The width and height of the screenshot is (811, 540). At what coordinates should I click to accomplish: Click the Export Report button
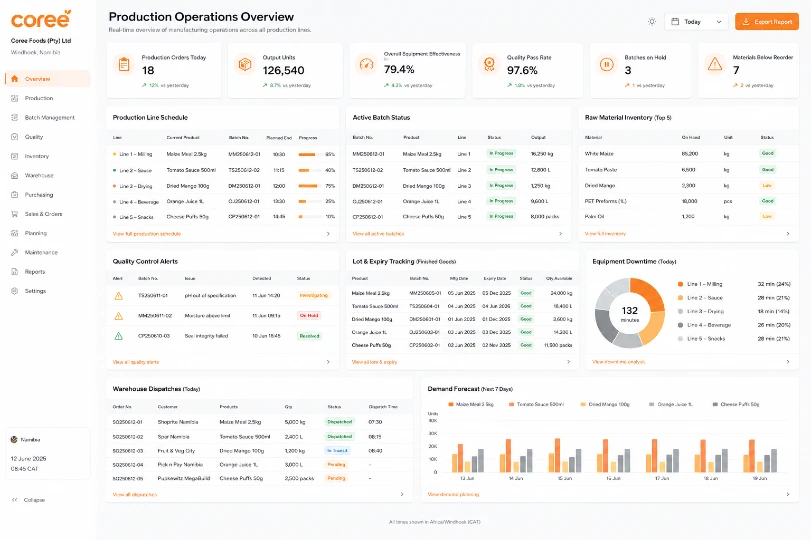[767, 22]
